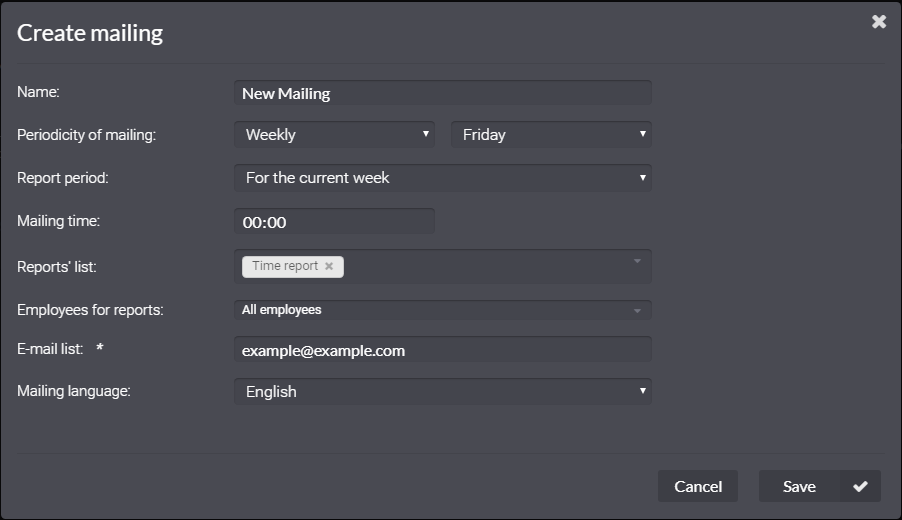The width and height of the screenshot is (902, 520).
Task: Click the Name input field
Action: coord(442,93)
